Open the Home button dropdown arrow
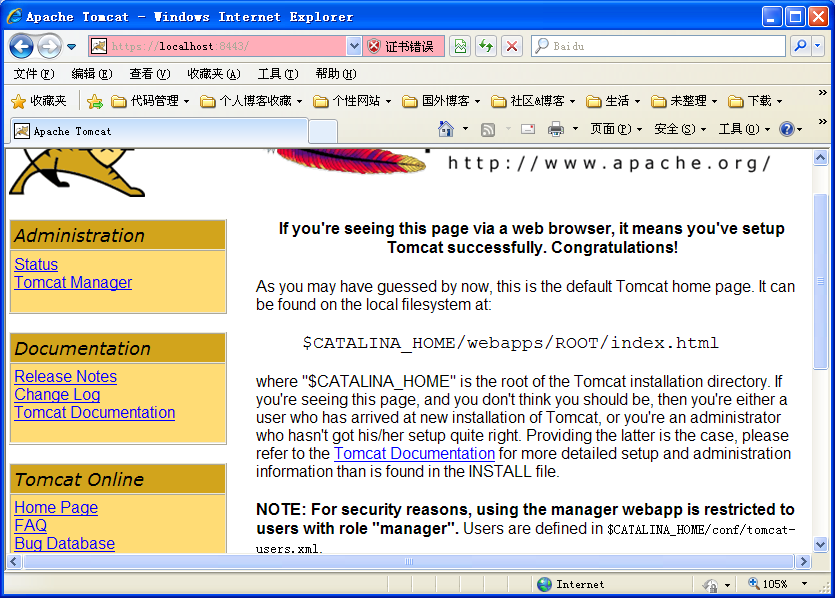 [x=465, y=129]
